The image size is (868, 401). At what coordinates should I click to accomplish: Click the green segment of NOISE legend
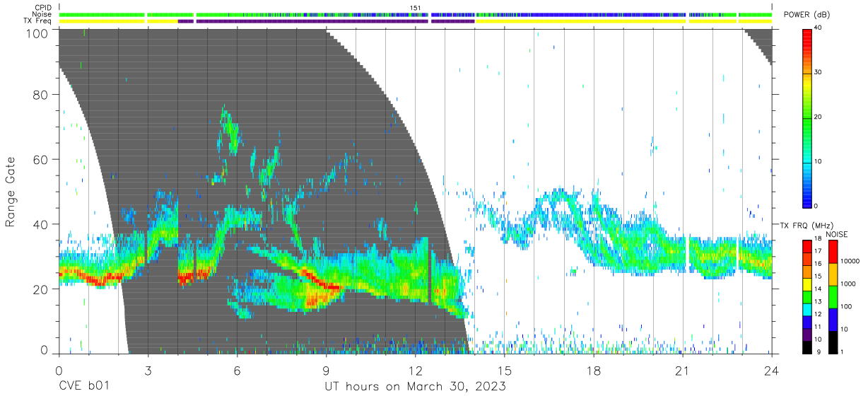pyautogui.click(x=833, y=297)
